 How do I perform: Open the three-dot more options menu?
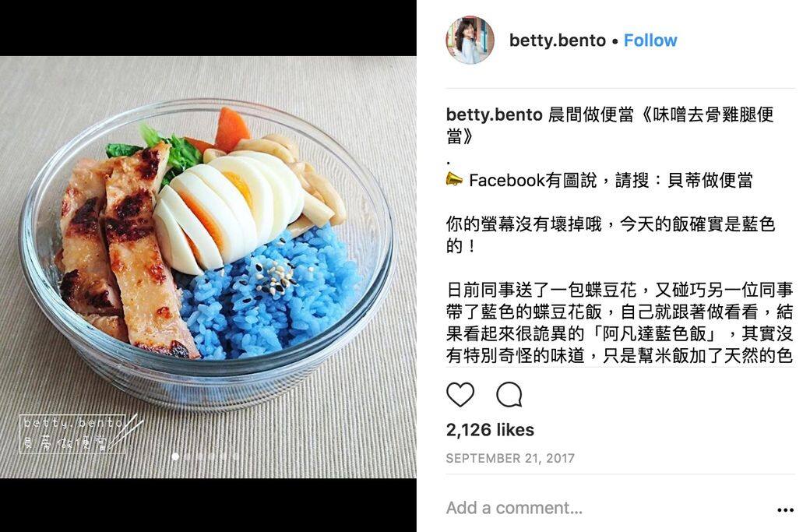point(785,509)
